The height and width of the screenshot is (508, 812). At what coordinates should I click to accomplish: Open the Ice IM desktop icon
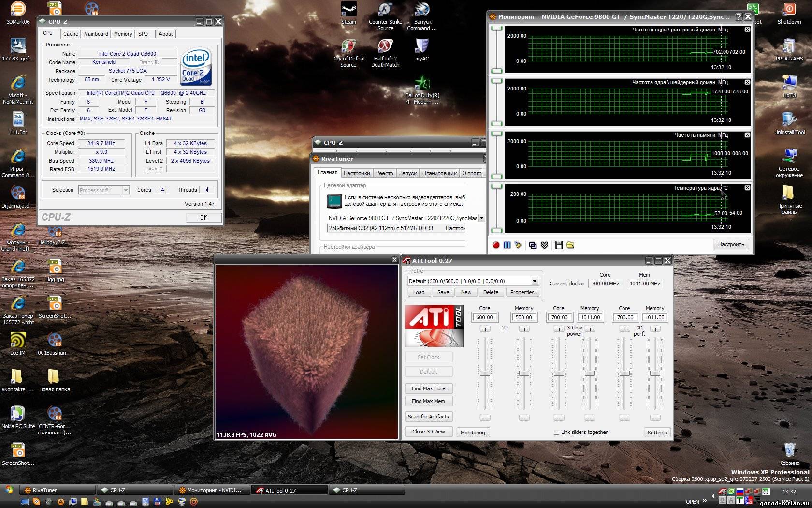18,344
